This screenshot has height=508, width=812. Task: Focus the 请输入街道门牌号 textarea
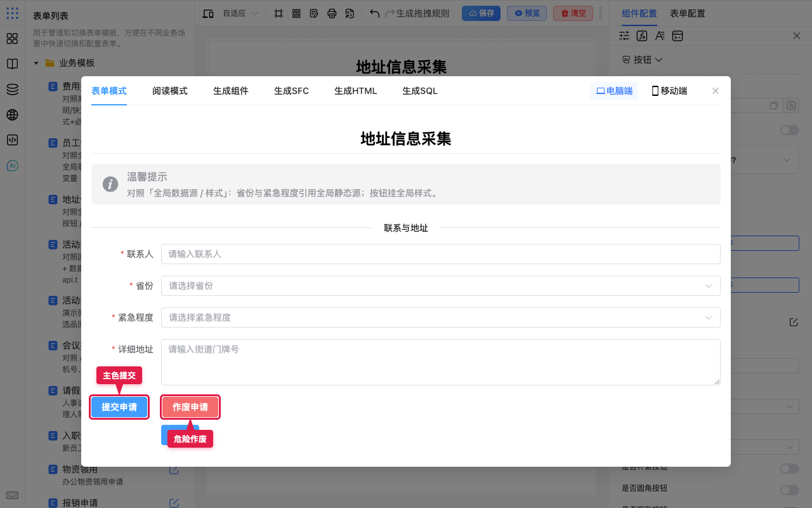point(441,362)
